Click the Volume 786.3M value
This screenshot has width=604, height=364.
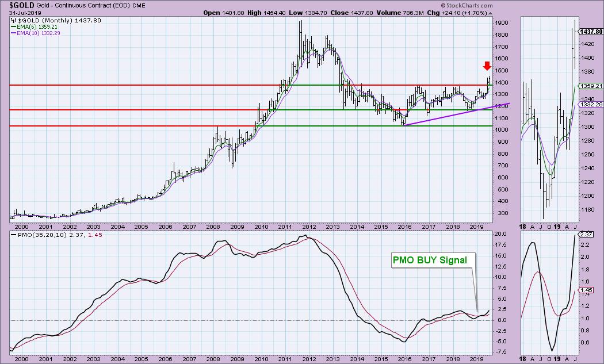(x=400, y=13)
